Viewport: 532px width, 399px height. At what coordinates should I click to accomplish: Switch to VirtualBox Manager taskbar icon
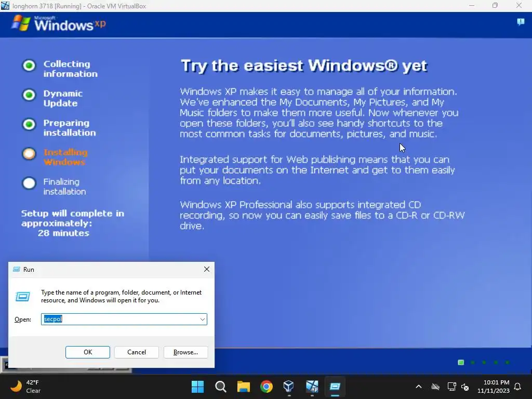[289, 387]
